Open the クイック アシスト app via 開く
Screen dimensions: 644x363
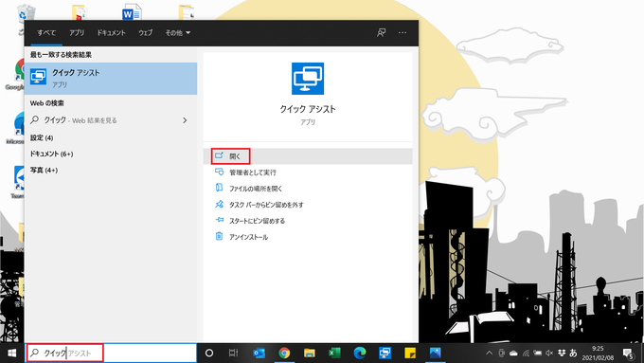pyautogui.click(x=308, y=156)
